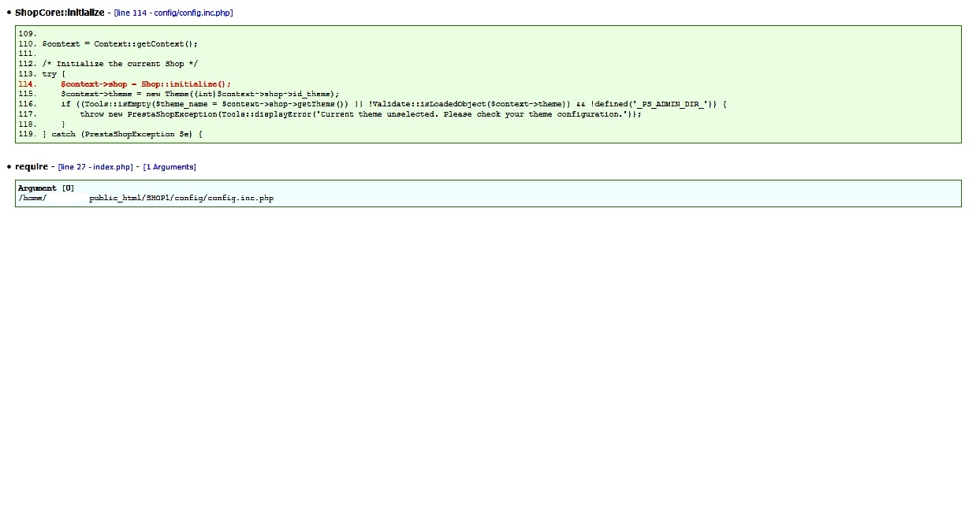
Task: Open the line 27 index.php link
Action: click(95, 167)
